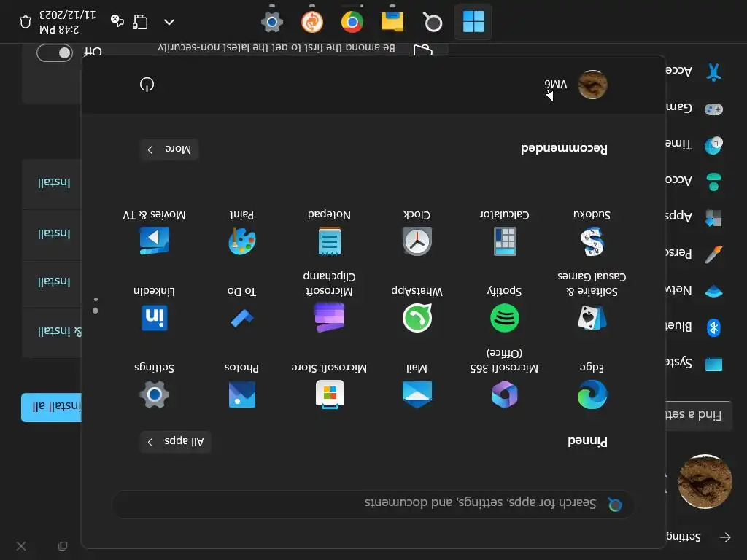Launch the Photos app
The width and height of the screenshot is (747, 560).
click(242, 394)
